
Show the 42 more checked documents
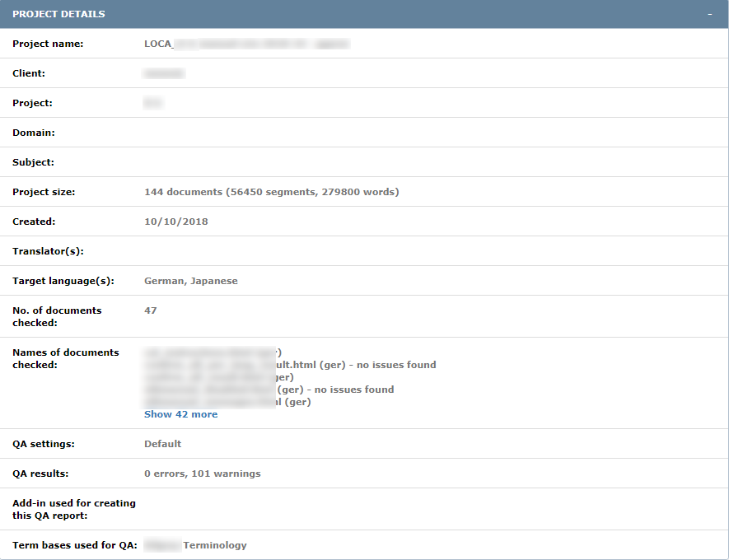point(180,413)
